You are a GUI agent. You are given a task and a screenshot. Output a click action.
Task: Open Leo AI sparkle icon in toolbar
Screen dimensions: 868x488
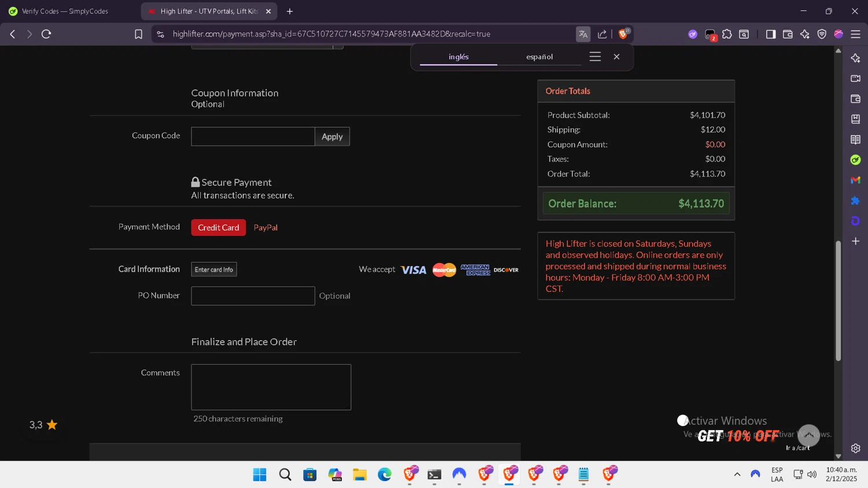[x=804, y=34]
